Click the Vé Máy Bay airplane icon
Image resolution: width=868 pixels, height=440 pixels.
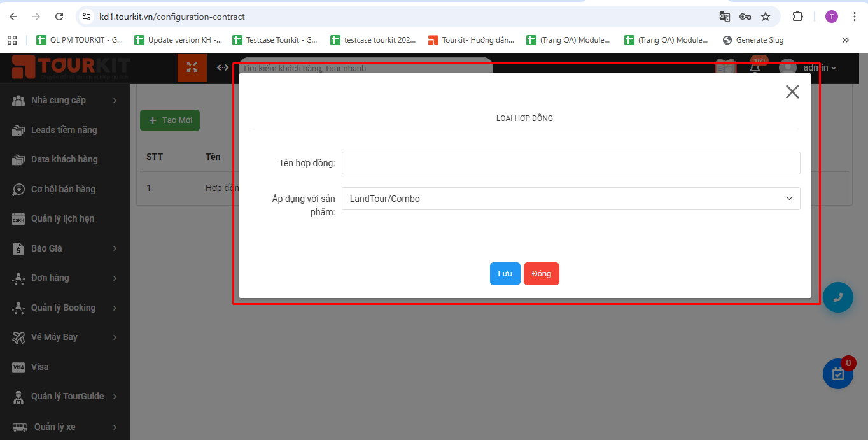point(19,337)
